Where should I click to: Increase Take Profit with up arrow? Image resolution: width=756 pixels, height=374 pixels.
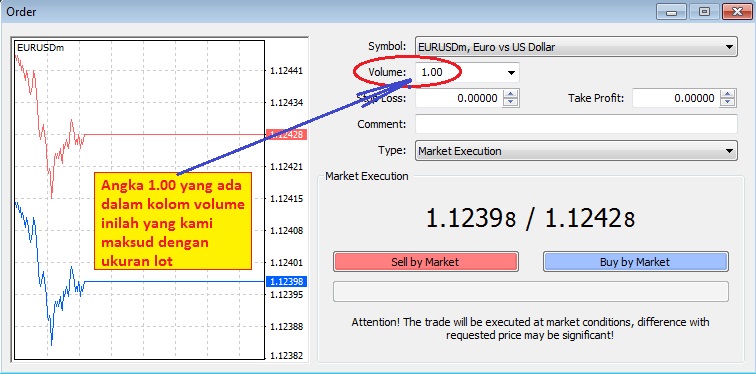728,94
